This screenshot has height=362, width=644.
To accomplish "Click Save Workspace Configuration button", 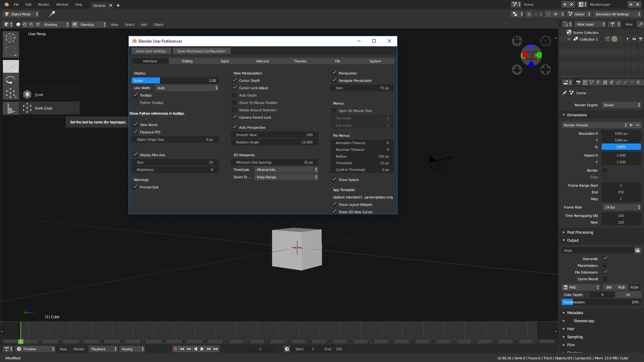I will (201, 51).
